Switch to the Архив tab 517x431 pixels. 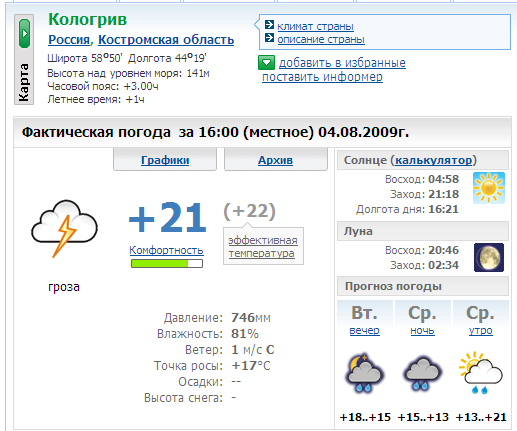(x=275, y=160)
